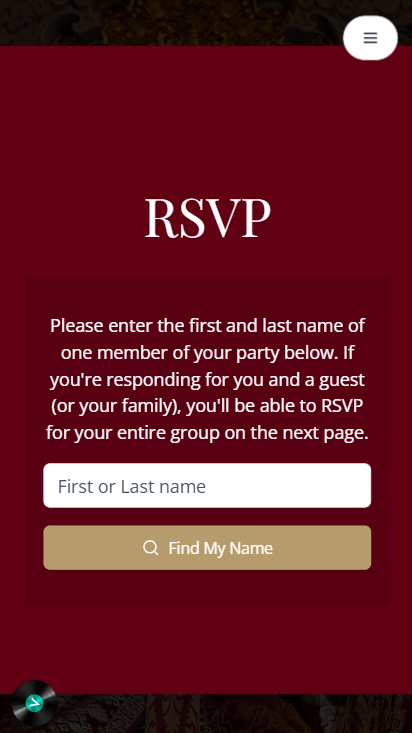Click the white rounded menu button

(x=370, y=38)
